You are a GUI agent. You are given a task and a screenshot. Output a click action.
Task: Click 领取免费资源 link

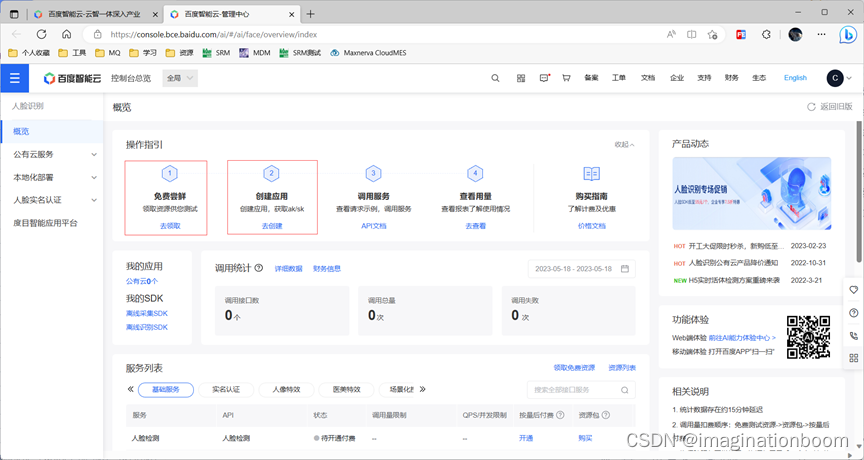point(574,368)
